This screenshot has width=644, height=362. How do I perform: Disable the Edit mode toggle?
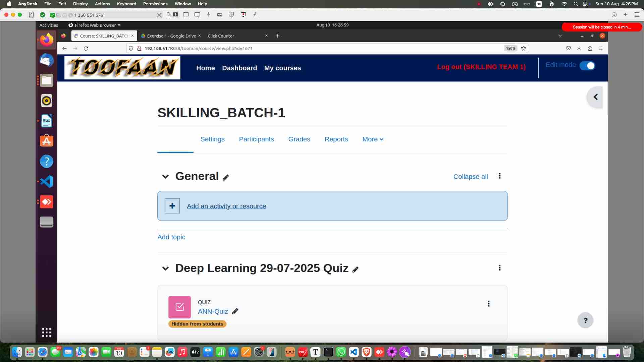coord(587,66)
